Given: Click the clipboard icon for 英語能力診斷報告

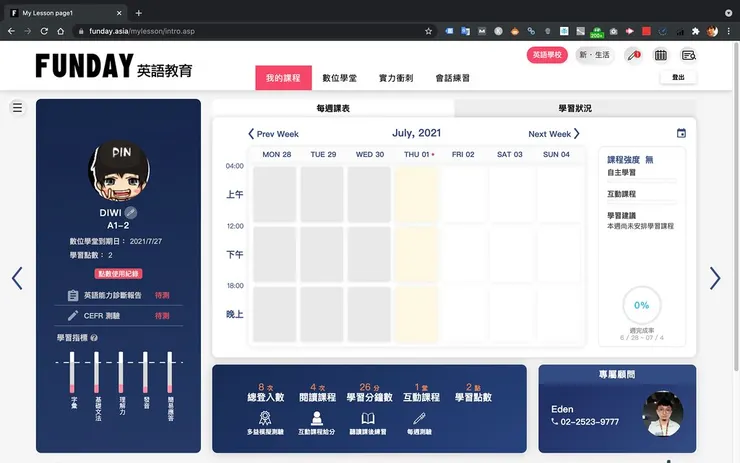Looking at the screenshot, I should 73,295.
